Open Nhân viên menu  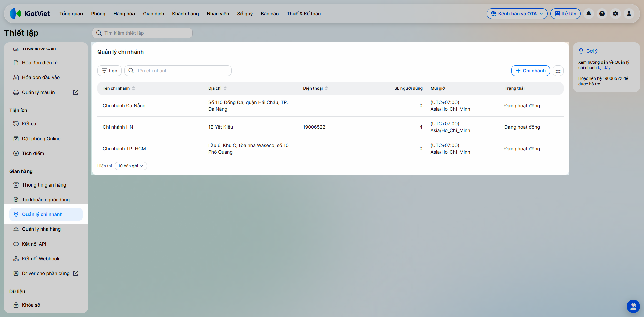[x=218, y=14]
